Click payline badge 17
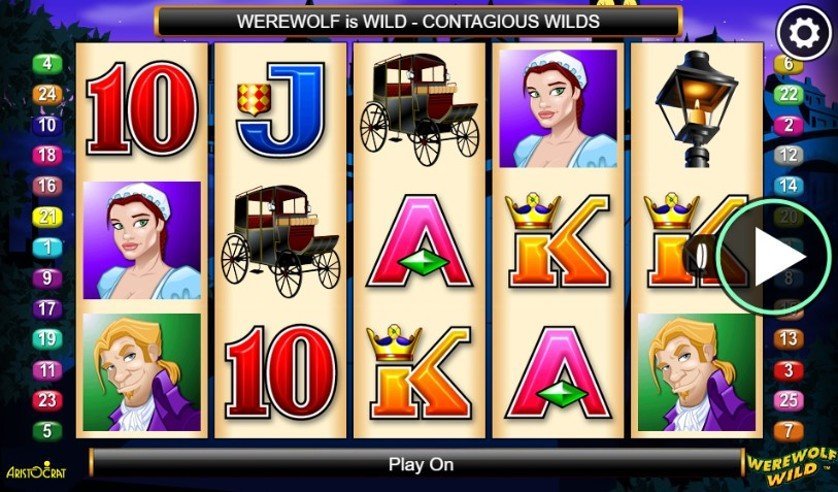 tap(47, 308)
